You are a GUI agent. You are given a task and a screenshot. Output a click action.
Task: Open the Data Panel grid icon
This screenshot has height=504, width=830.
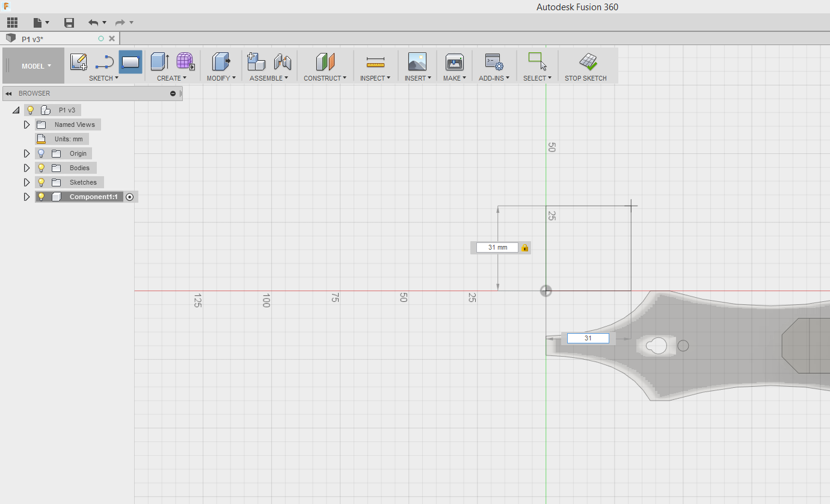click(12, 23)
